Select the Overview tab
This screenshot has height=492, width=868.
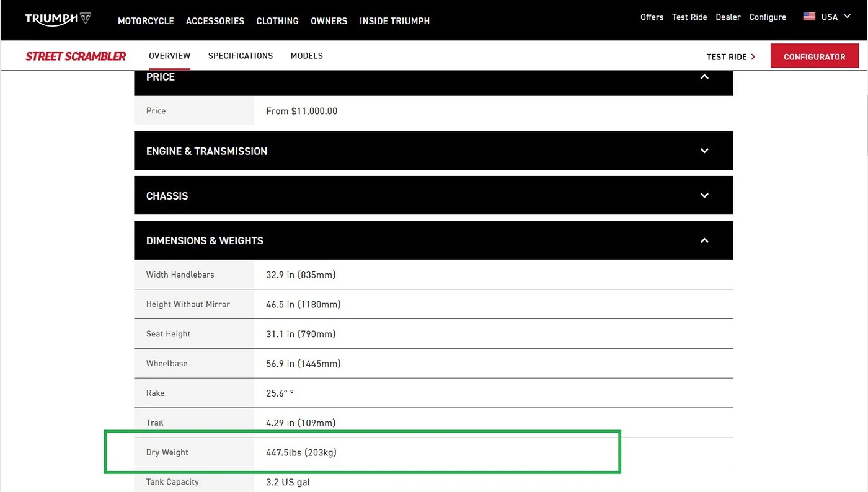coord(169,56)
